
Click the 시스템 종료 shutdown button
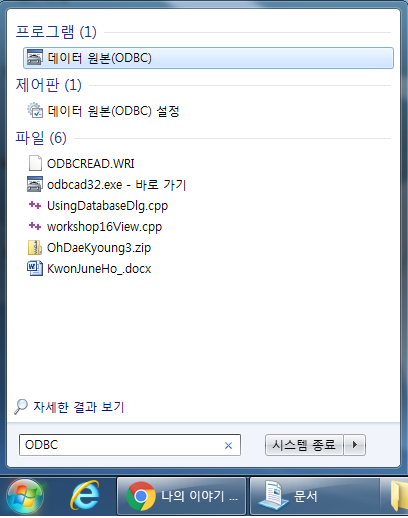(x=304, y=445)
